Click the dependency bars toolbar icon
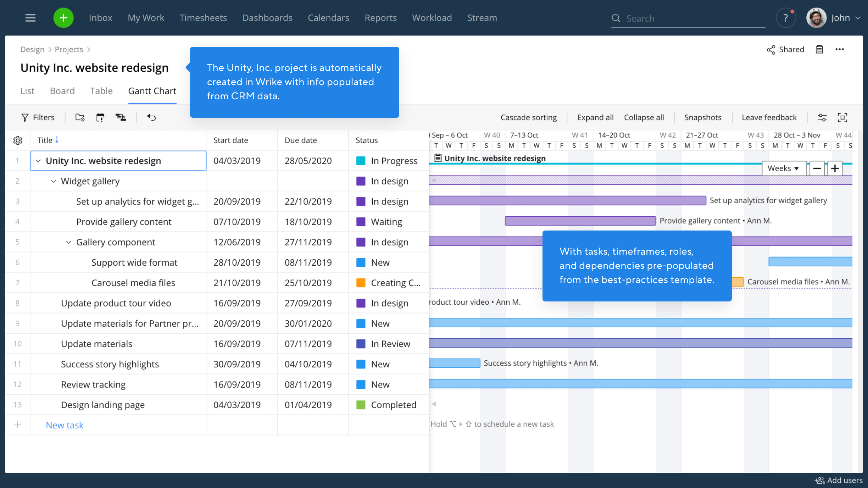 tap(121, 117)
